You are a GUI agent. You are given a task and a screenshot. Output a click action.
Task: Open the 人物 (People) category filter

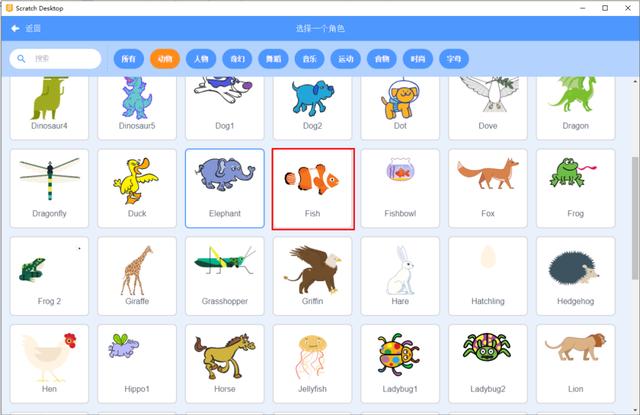coord(201,59)
